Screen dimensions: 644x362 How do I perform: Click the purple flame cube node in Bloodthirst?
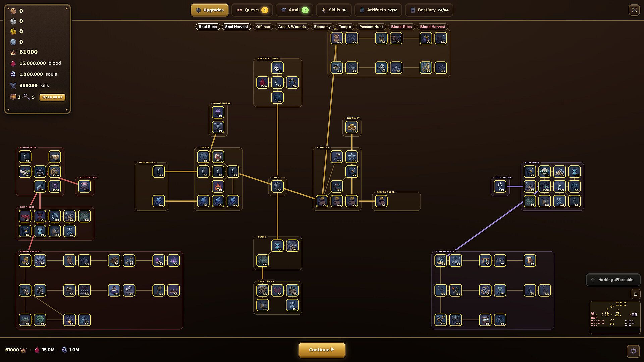[x=218, y=112]
